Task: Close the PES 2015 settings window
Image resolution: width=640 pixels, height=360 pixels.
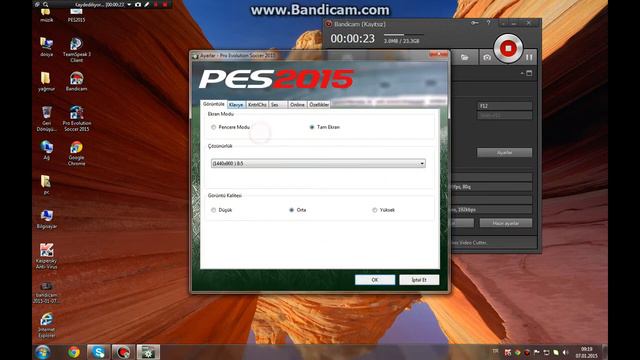Action: coord(438,54)
